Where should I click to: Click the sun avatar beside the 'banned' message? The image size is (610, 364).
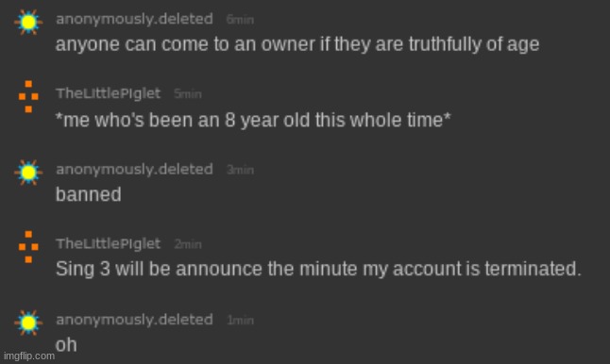click(28, 173)
